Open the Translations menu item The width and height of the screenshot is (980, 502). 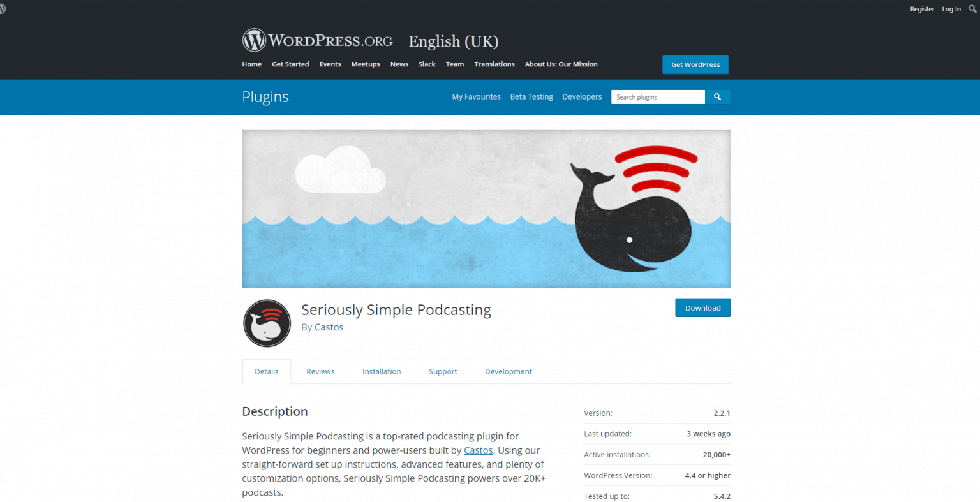click(494, 64)
